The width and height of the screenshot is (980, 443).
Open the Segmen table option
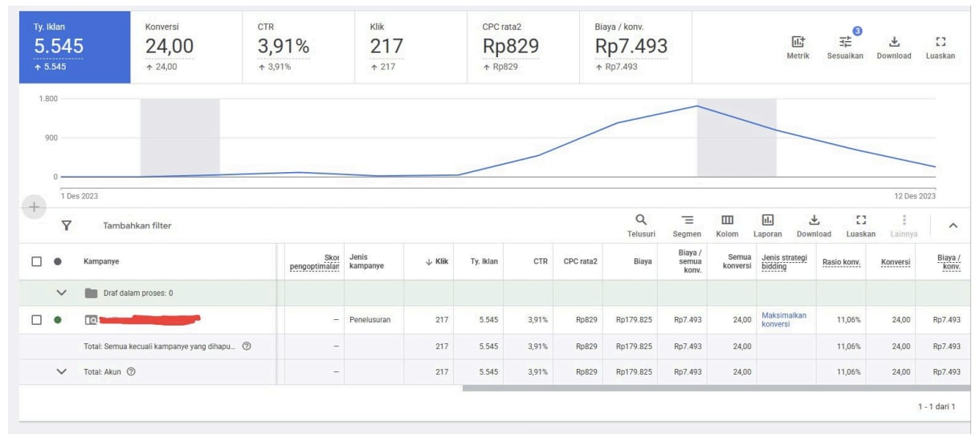pos(686,225)
